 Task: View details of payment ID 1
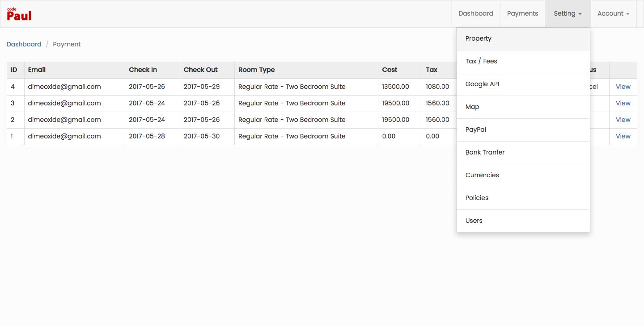[x=623, y=136]
